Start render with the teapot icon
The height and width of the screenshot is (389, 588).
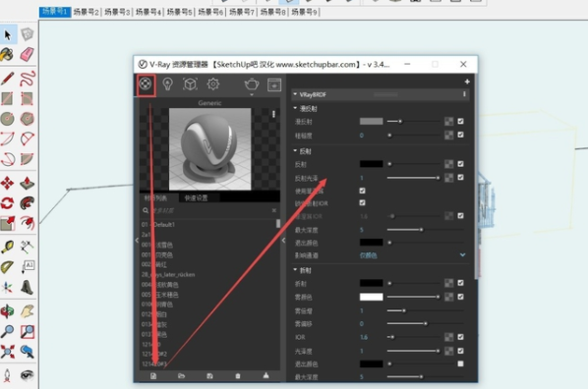(x=252, y=83)
